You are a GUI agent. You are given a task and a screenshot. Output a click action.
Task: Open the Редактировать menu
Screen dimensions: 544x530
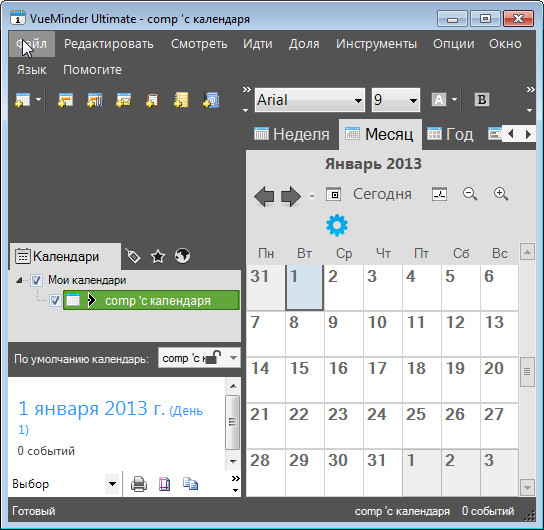(109, 44)
